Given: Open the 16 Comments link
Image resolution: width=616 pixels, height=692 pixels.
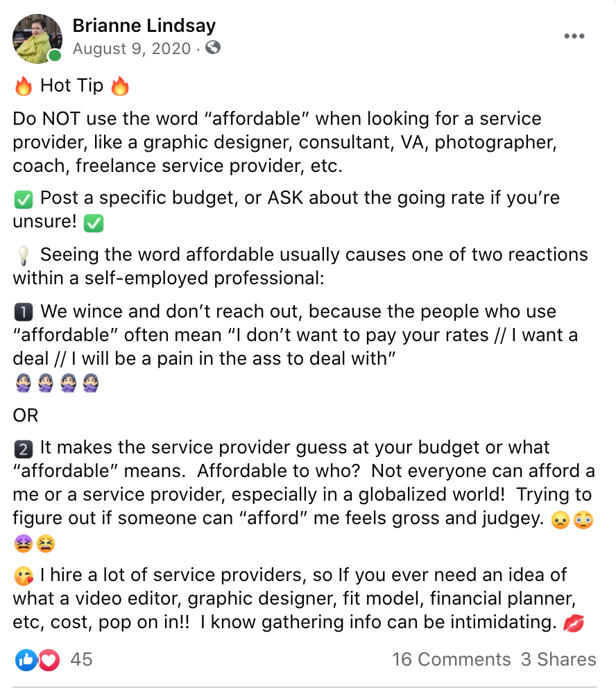Looking at the screenshot, I should [451, 659].
